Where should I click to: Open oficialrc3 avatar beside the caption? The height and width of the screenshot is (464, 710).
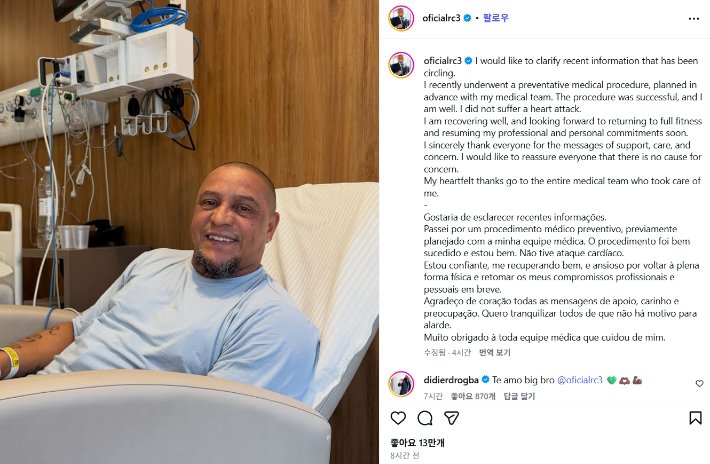click(401, 65)
